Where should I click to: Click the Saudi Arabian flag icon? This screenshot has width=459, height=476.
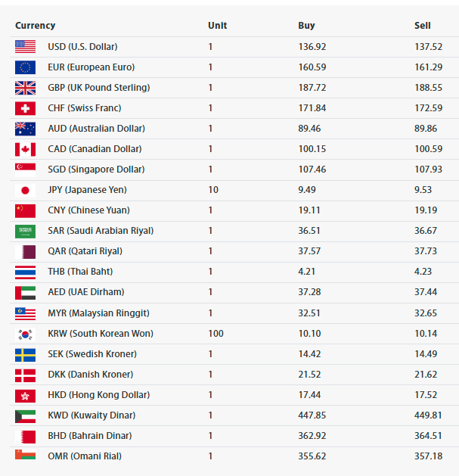(x=25, y=232)
